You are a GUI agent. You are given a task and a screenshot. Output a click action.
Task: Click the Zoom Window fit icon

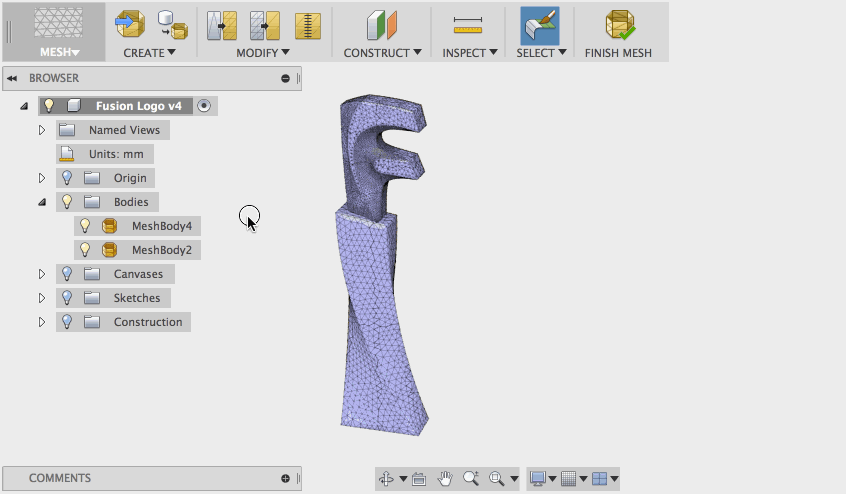(x=496, y=478)
